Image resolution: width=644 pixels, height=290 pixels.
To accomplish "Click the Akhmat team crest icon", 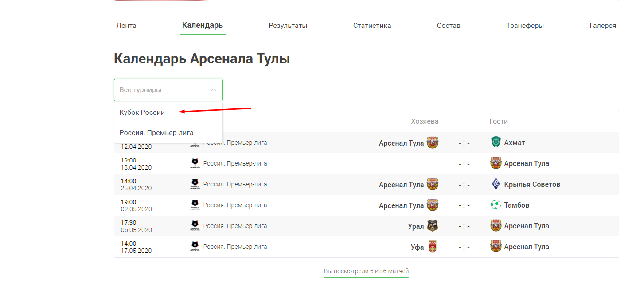I will 496,143.
